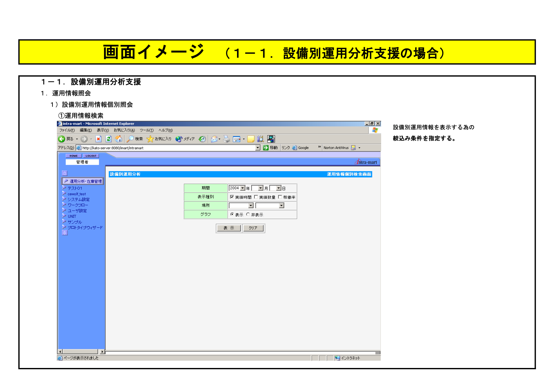554x392 pixels.
Task: Open the ツール menu
Action: 146,130
